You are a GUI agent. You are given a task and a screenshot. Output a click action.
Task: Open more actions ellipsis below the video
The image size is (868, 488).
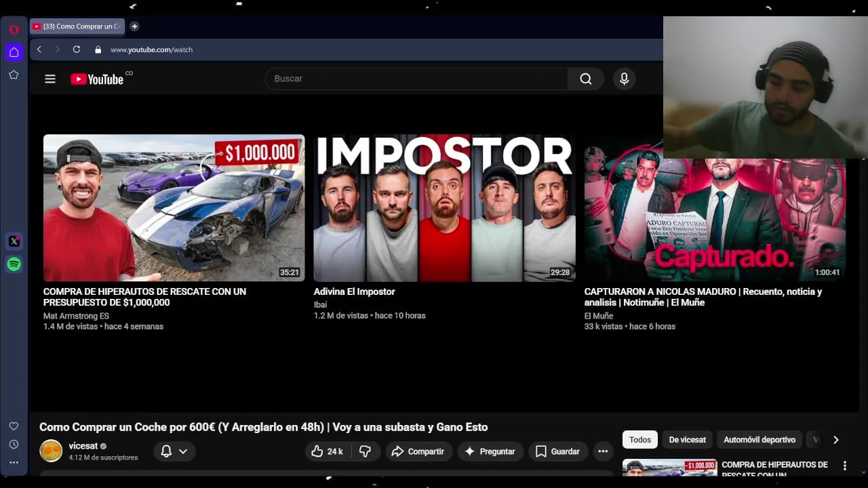(603, 451)
